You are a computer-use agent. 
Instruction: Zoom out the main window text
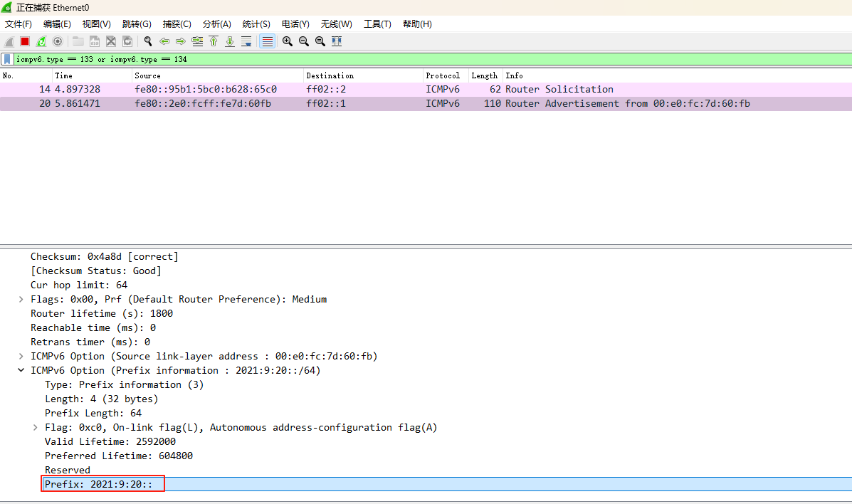coord(304,41)
